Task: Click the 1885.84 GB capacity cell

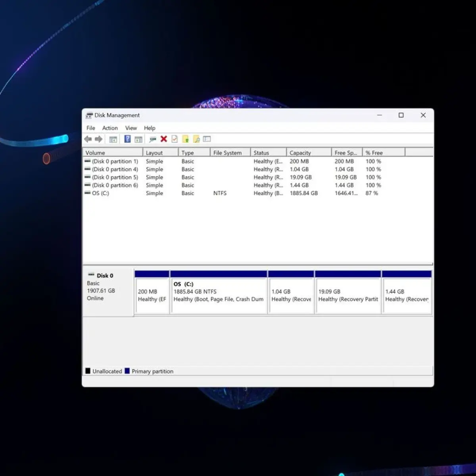Action: (x=304, y=193)
